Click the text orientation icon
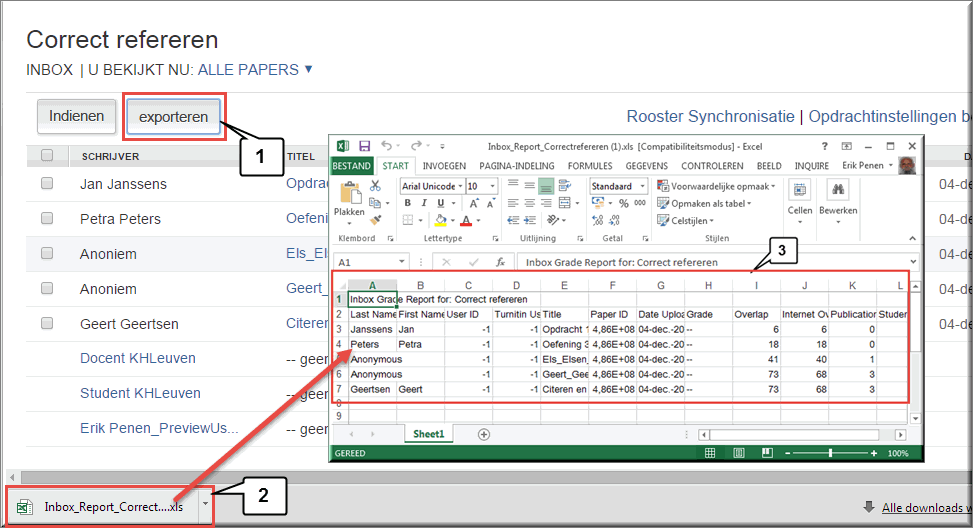Image resolution: width=973 pixels, height=528 pixels. click(553, 220)
